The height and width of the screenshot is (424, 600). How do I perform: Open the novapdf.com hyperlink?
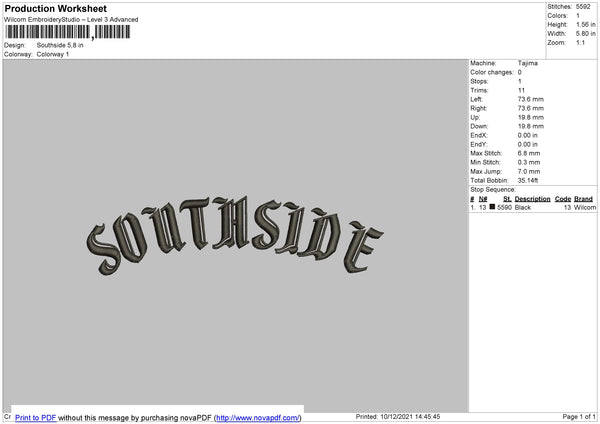258,417
